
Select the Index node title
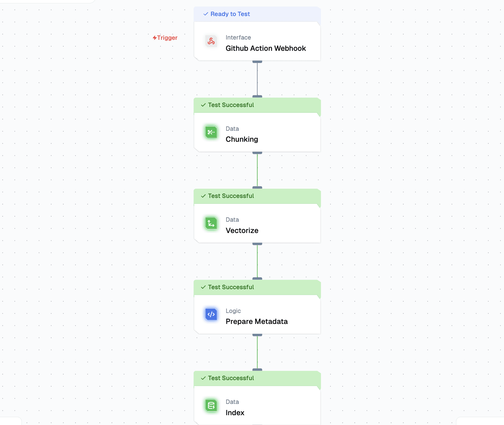click(235, 413)
